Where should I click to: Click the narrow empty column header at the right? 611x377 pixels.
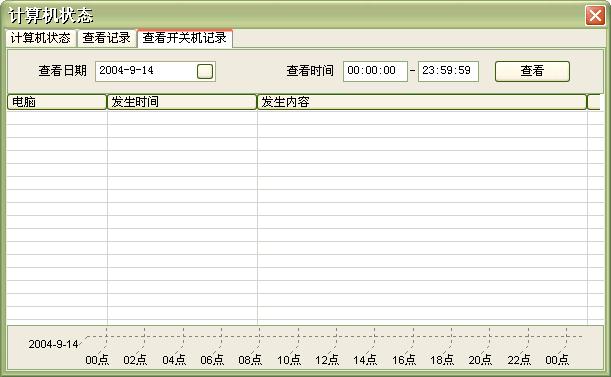594,102
